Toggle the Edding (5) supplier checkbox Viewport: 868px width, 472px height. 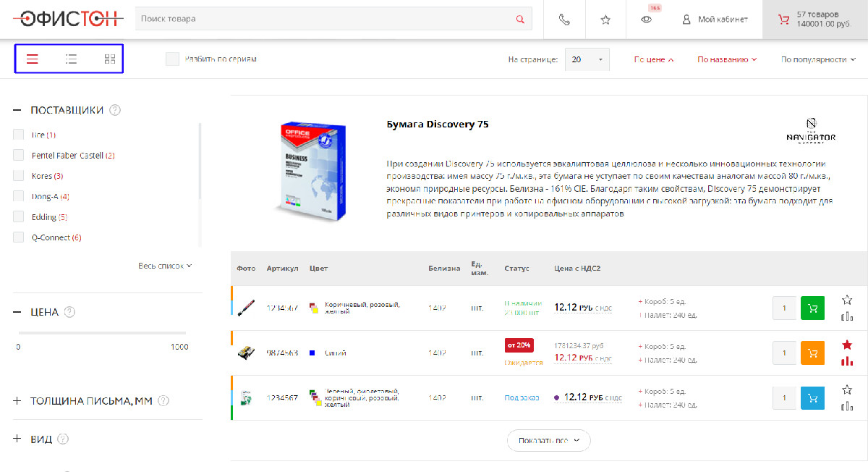(x=19, y=216)
